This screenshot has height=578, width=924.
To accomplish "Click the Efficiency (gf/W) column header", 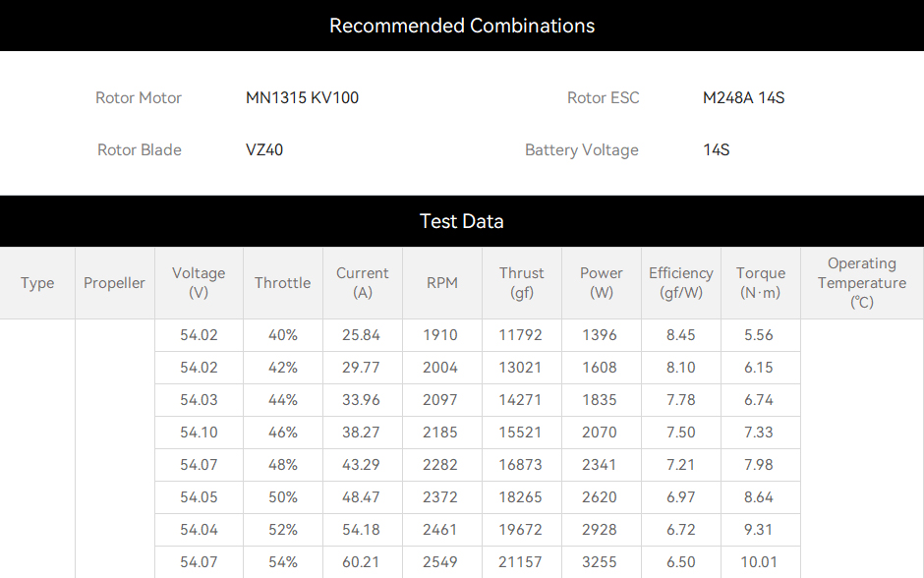I will point(681,283).
